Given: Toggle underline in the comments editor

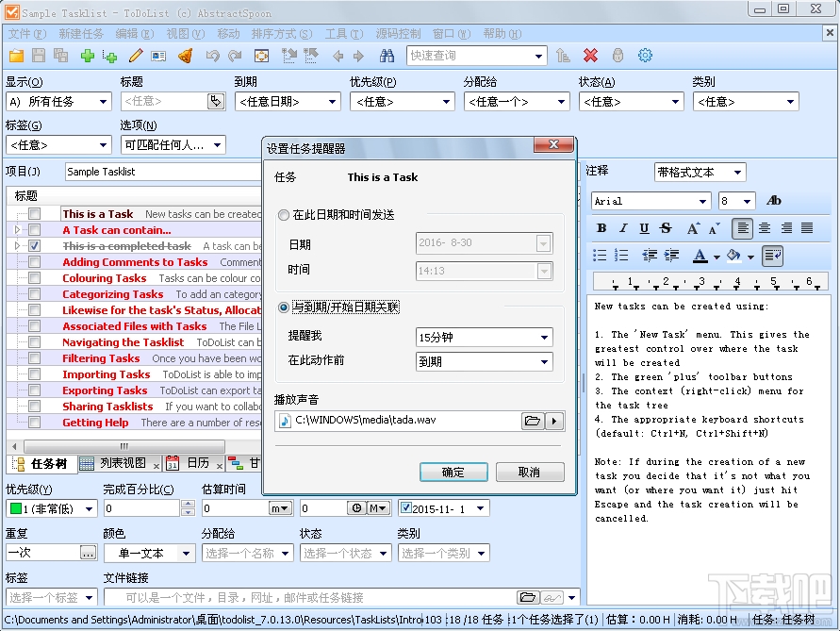Looking at the screenshot, I should point(645,228).
